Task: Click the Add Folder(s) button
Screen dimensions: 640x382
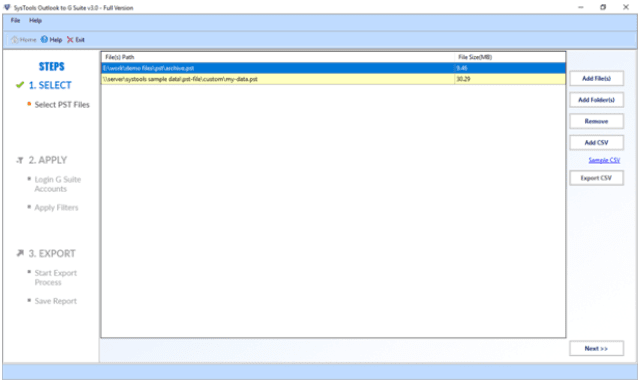Action: point(596,100)
